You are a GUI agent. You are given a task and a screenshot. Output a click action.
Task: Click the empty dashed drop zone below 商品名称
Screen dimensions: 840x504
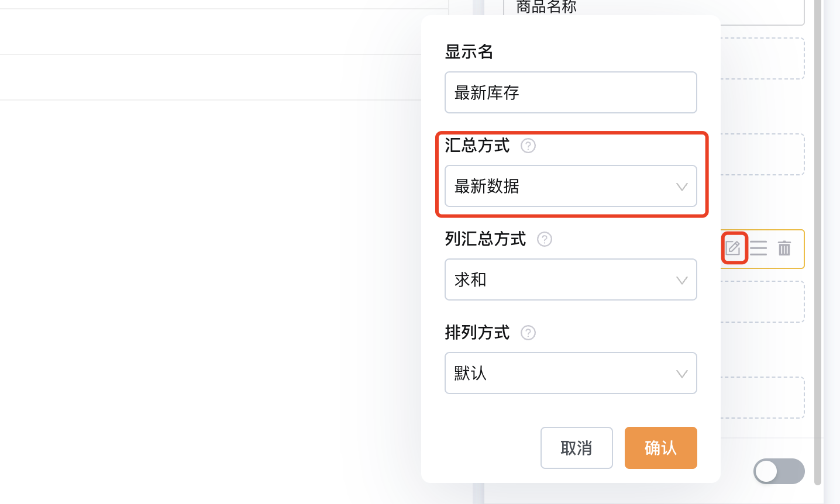[x=763, y=58]
